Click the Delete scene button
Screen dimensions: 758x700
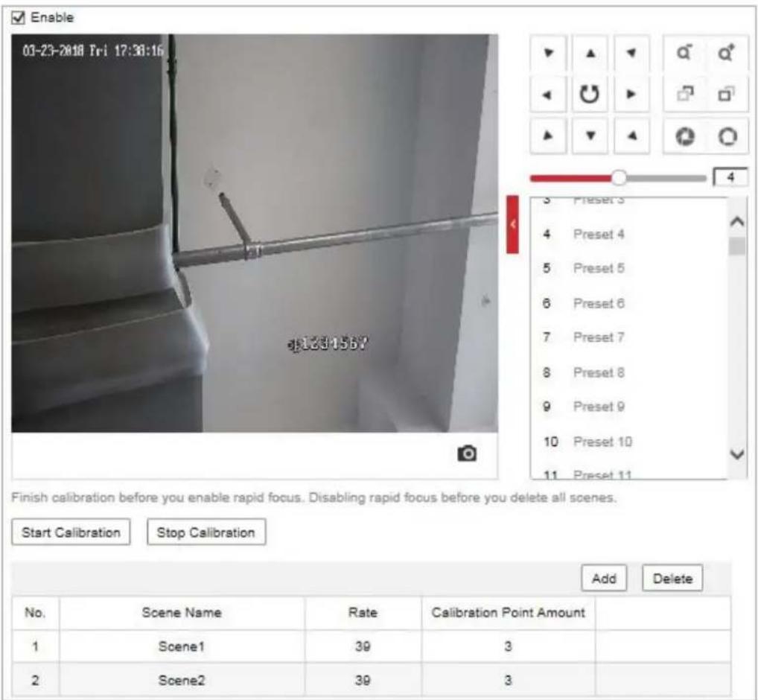(x=672, y=578)
